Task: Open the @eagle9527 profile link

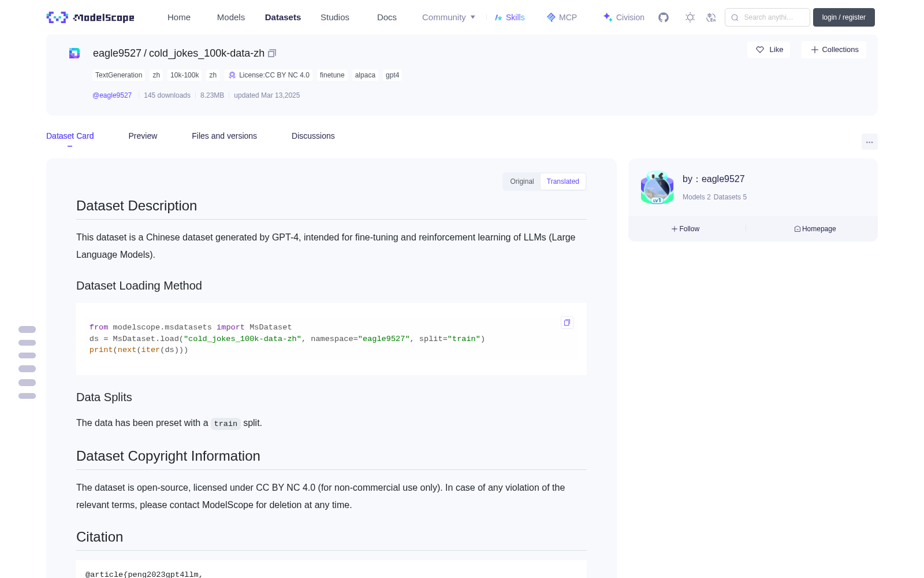Action: [x=112, y=95]
